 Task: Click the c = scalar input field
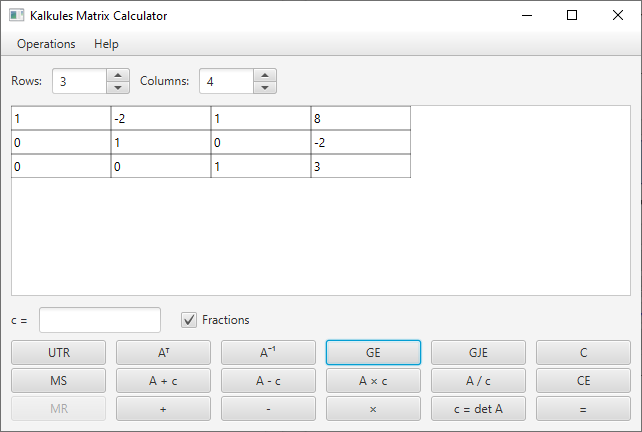pyautogui.click(x=100, y=320)
